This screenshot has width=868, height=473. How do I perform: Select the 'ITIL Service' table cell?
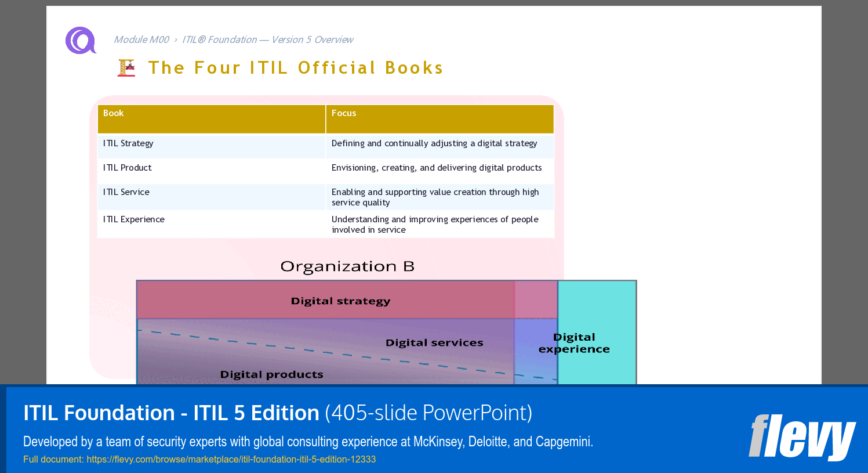[x=212, y=197]
